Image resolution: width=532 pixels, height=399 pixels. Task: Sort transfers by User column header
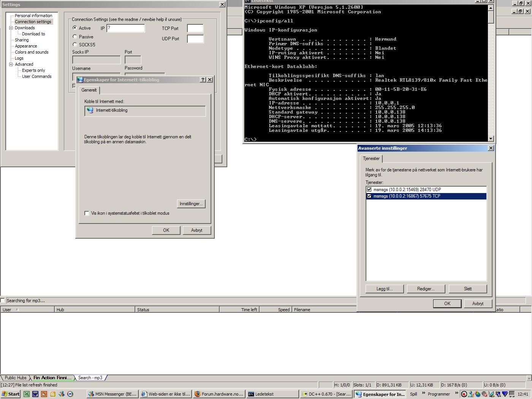pos(27,310)
